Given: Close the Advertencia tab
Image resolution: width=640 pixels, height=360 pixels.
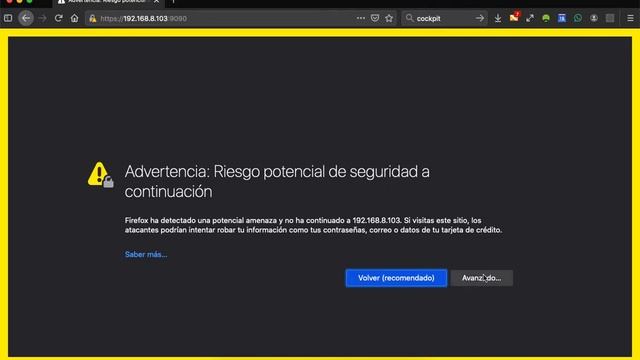Looking at the screenshot, I should coord(156,2).
